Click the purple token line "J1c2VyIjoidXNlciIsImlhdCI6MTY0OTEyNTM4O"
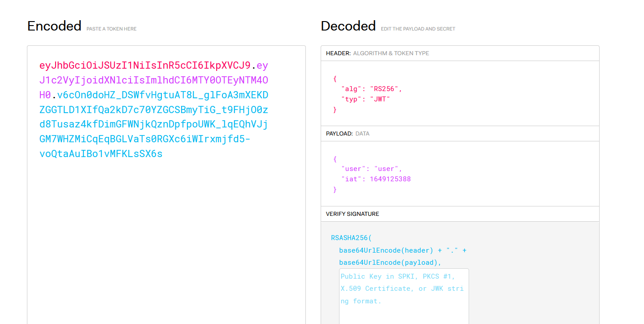Viewport: 644px width, 324px height. 154,80
